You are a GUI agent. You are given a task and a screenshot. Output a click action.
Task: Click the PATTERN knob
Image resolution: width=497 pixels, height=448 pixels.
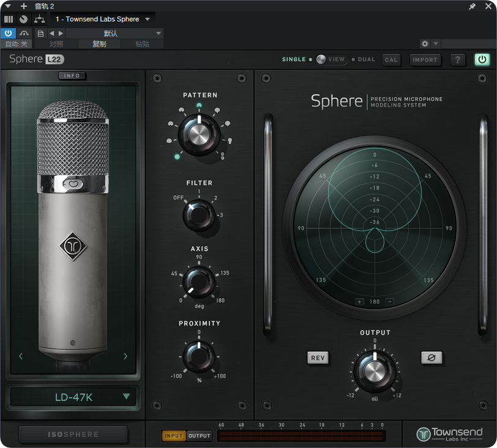coord(199,134)
